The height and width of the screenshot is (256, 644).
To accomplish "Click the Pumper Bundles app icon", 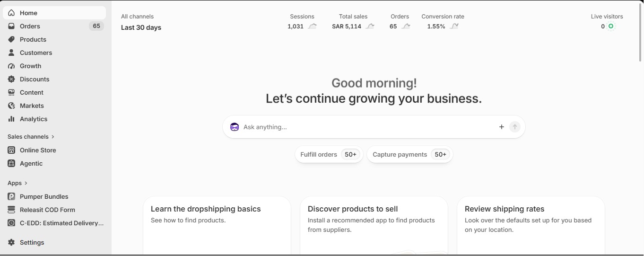I will coord(11,196).
